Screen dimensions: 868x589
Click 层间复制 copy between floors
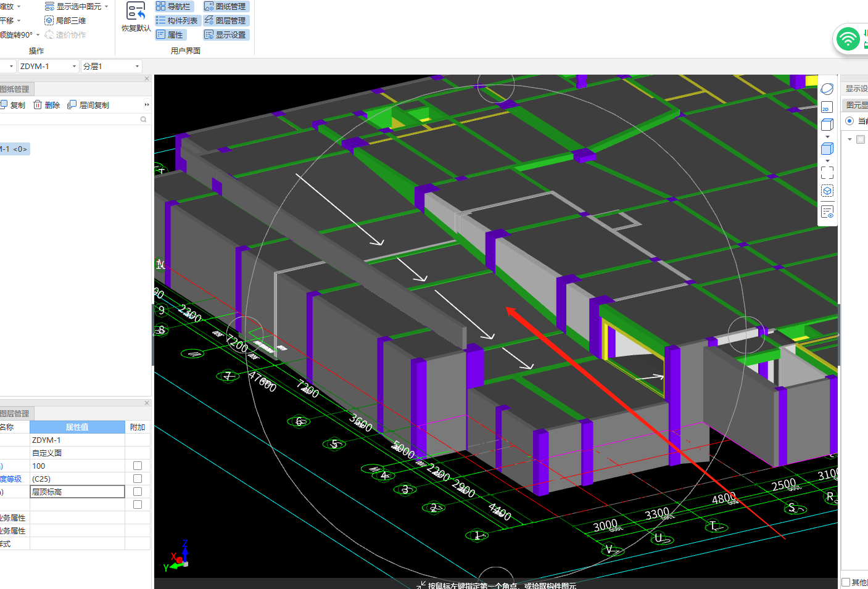point(88,105)
